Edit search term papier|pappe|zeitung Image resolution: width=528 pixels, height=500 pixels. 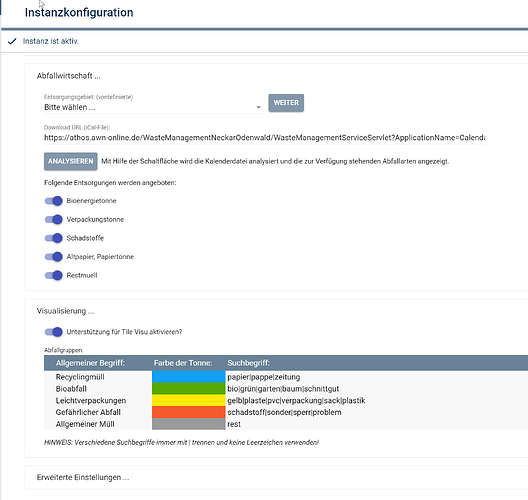pyautogui.click(x=264, y=377)
